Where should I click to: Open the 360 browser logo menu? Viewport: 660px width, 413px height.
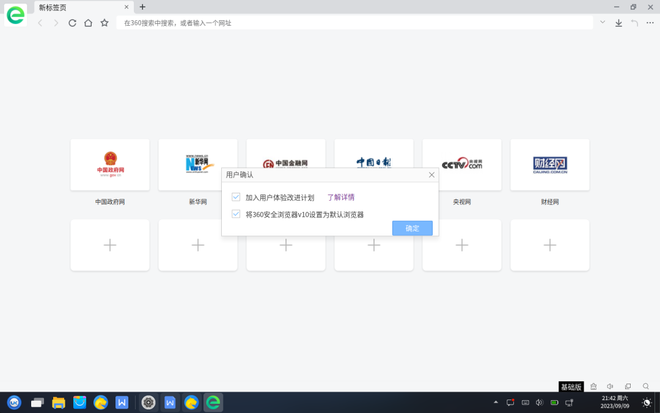(15, 16)
